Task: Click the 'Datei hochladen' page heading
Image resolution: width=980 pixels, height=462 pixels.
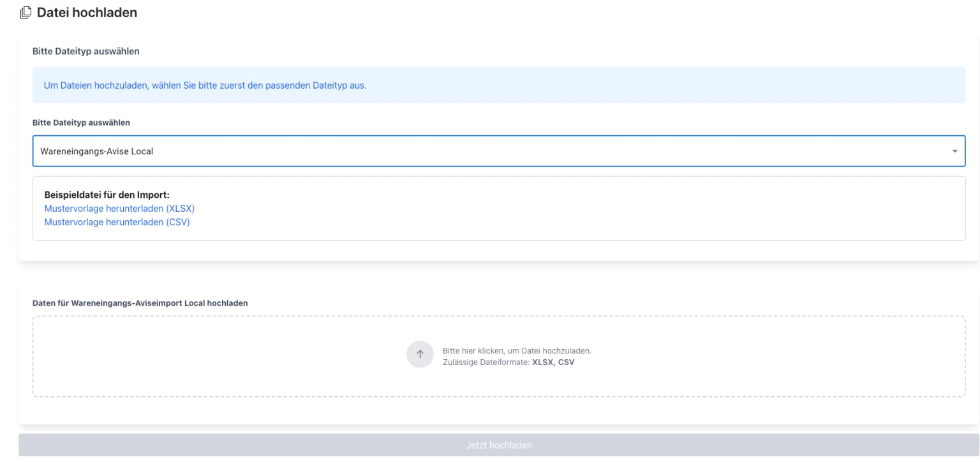Action: pos(87,12)
